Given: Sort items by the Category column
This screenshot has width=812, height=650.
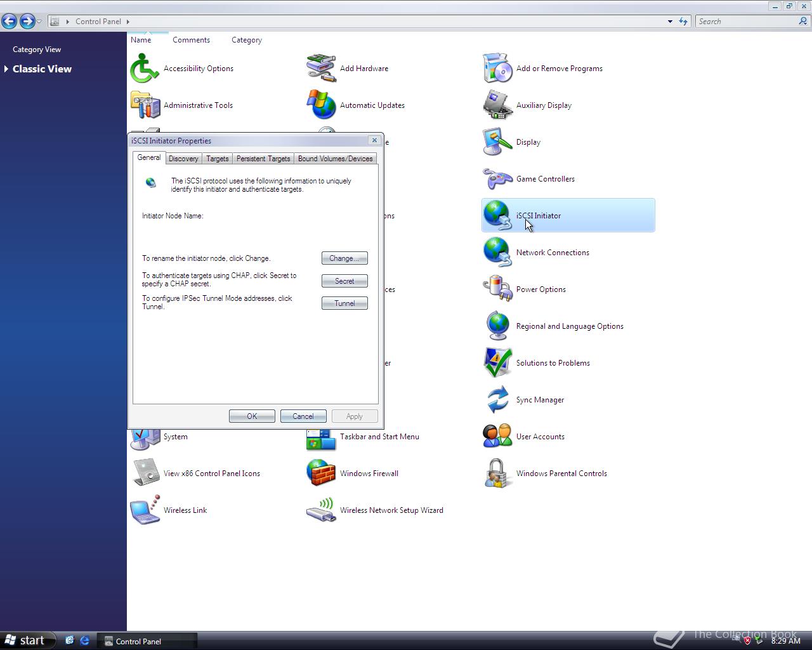Looking at the screenshot, I should (x=247, y=40).
